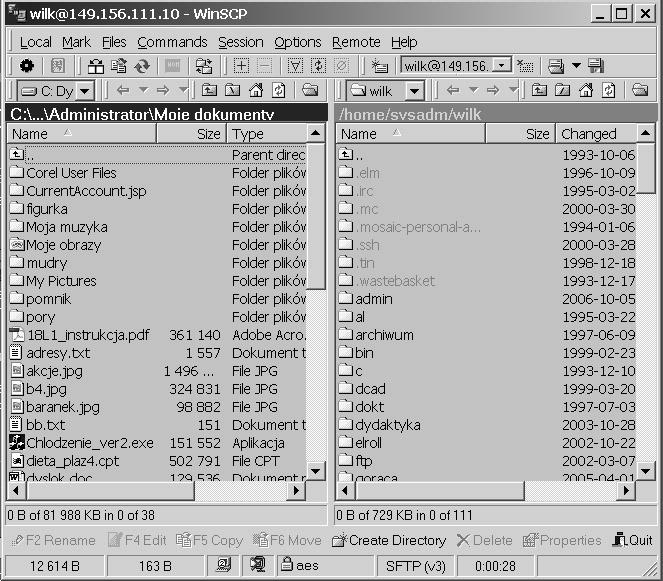Refresh the local panel
The width and height of the screenshot is (663, 581).
click(278, 90)
